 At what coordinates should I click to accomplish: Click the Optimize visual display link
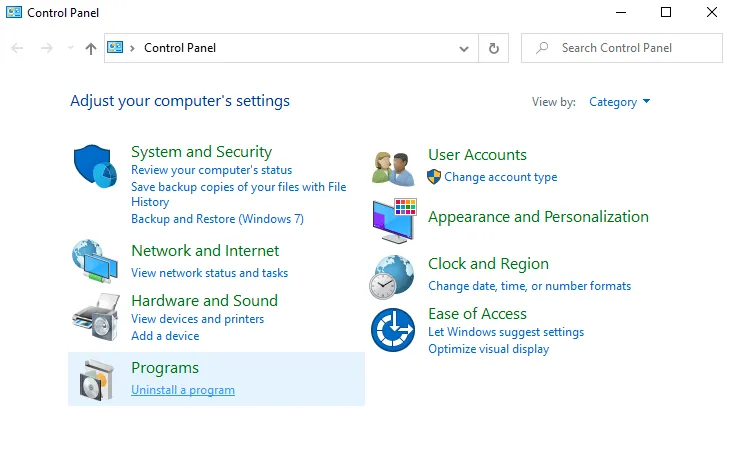pos(488,349)
